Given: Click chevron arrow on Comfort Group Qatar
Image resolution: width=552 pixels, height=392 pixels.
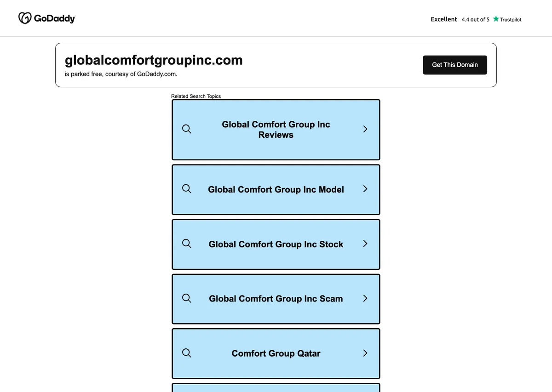Looking at the screenshot, I should pyautogui.click(x=365, y=353).
